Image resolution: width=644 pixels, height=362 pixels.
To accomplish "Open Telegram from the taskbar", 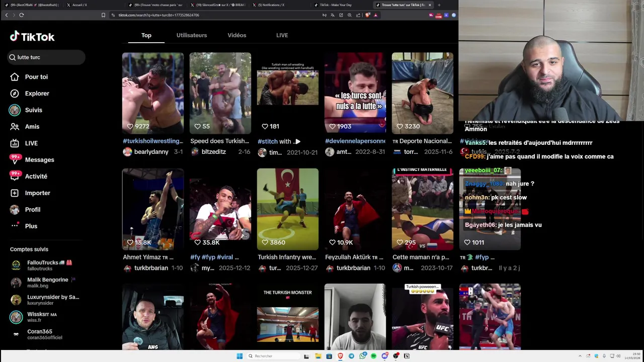I will (351, 356).
